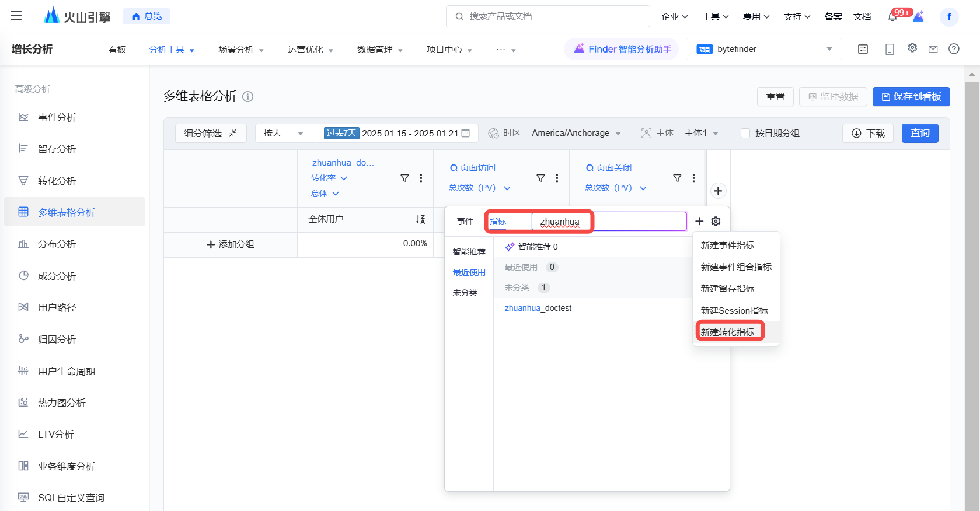This screenshot has height=511, width=980.
Task: Select the zhuanhua_doctest metric result
Action: 538,308
